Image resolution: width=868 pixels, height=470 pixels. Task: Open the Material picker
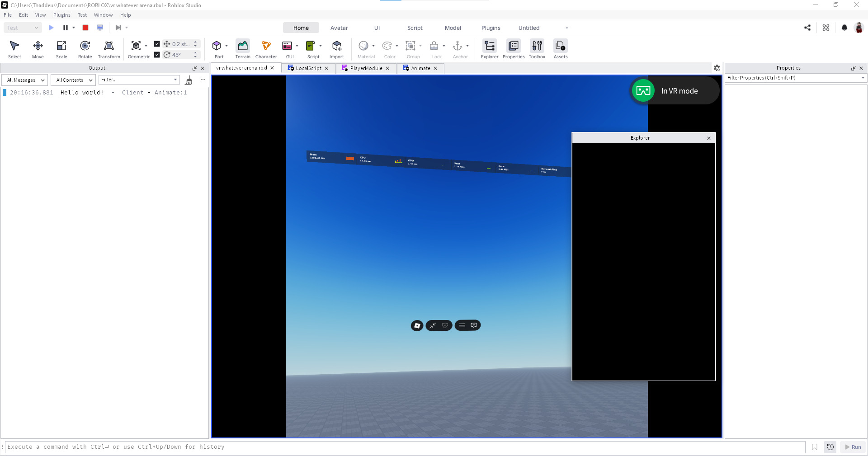(x=363, y=46)
